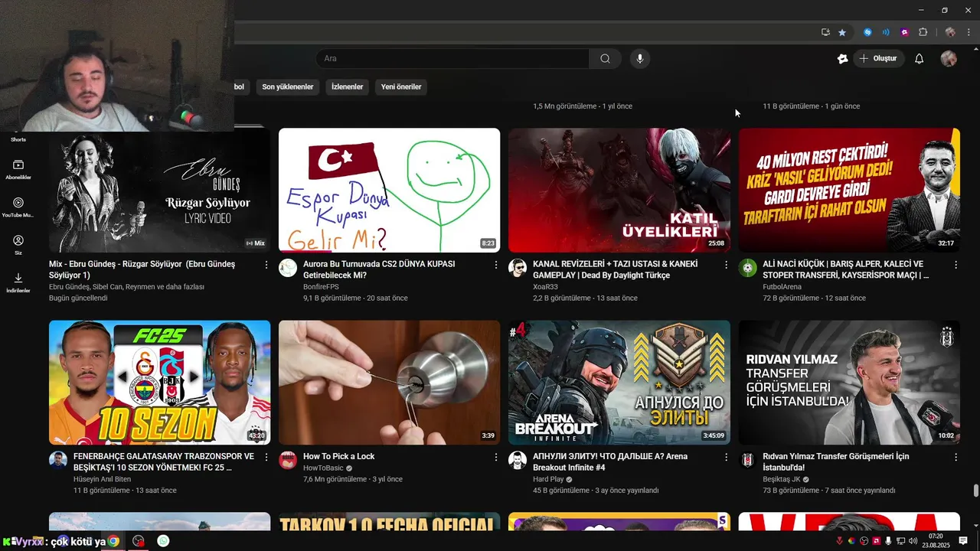980x551 pixels.
Task: Switch to Chrome in the taskbar
Action: (113, 541)
